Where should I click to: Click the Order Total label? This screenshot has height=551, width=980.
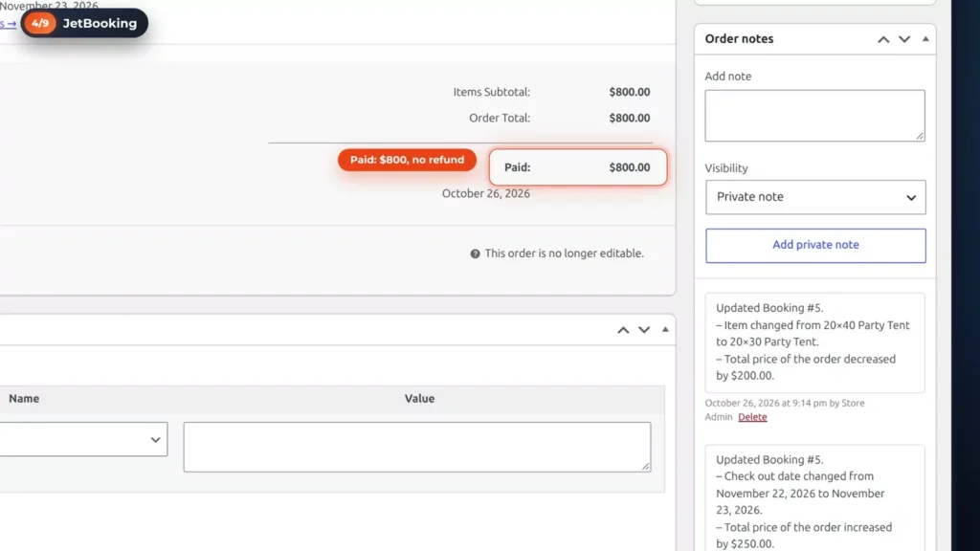tap(500, 118)
